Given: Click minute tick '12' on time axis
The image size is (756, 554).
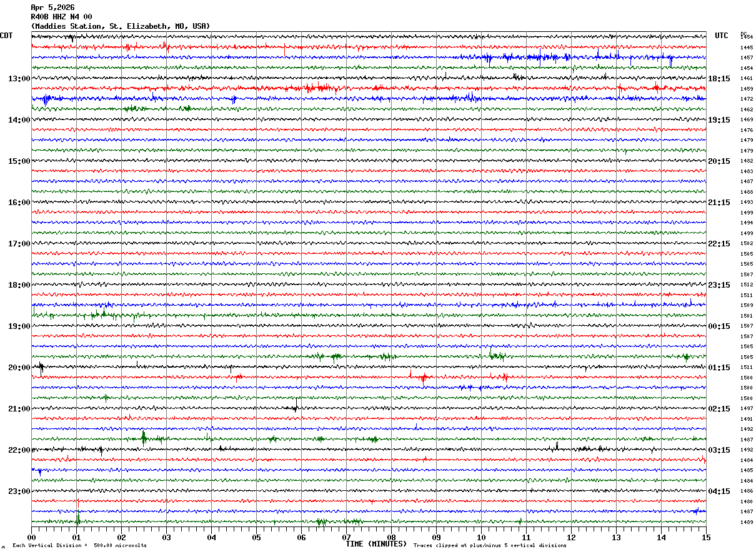Looking at the screenshot, I should click(571, 537).
